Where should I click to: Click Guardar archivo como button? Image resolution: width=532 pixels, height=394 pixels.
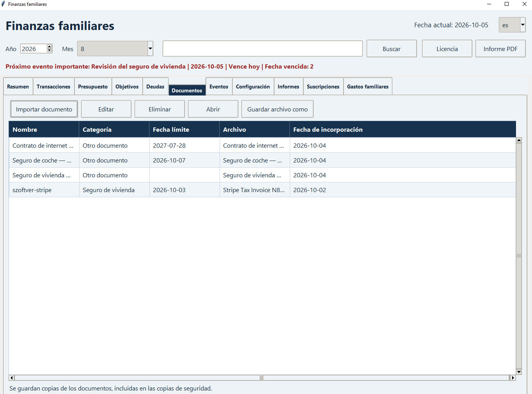[x=277, y=109]
